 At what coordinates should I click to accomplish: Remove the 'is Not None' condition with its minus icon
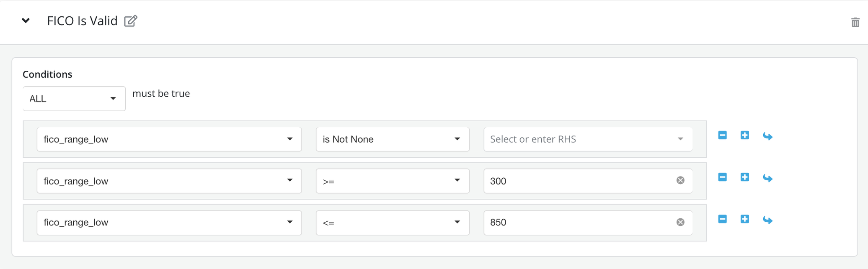722,136
